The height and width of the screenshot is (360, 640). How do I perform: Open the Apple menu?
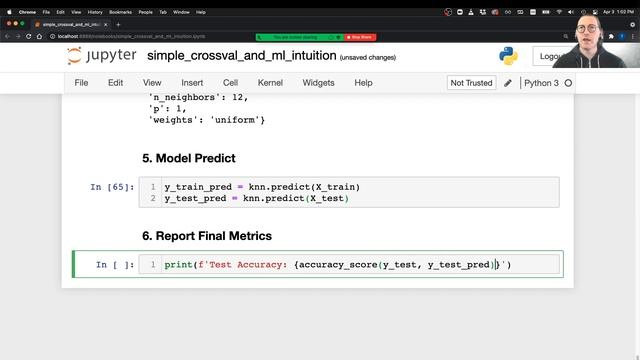(9, 12)
